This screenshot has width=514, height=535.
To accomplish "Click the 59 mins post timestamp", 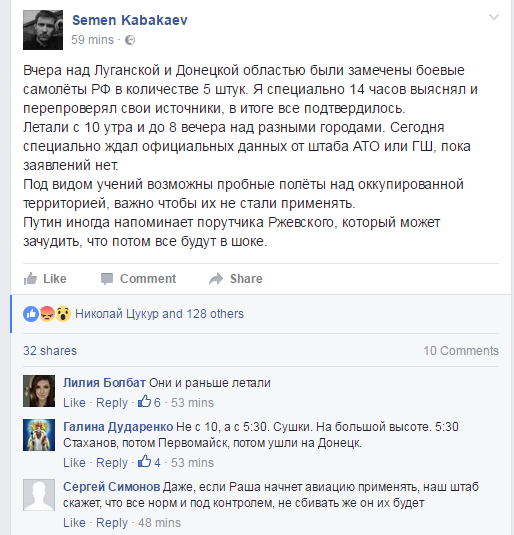I will tap(92, 40).
